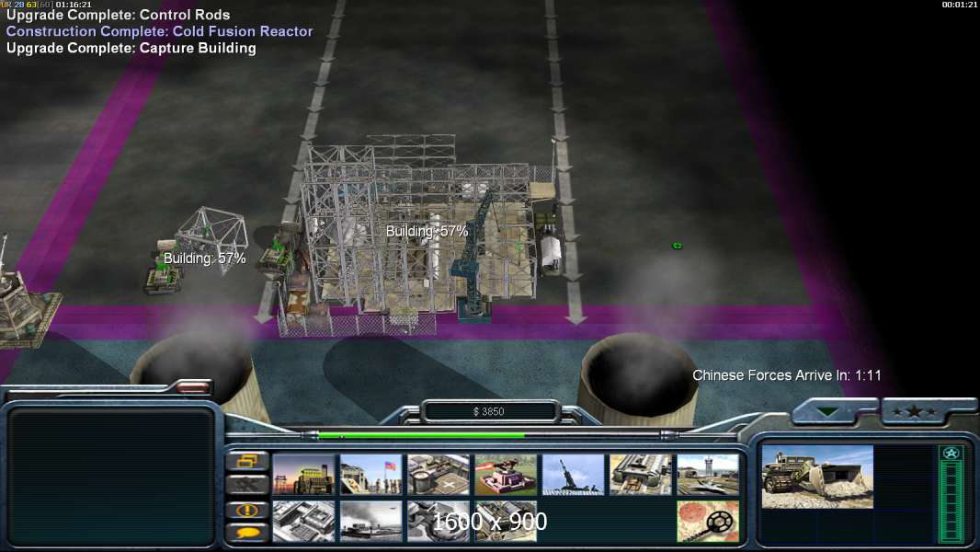Build the Cold Fusion Reactor from command bar

[303, 475]
